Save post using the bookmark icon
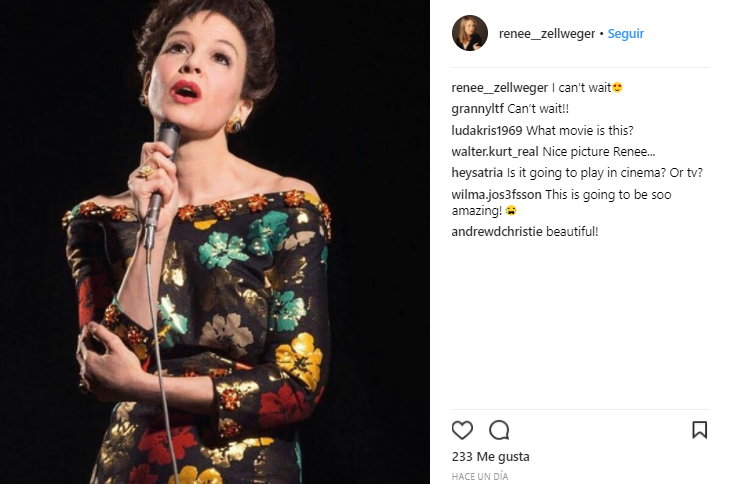 pos(699,430)
